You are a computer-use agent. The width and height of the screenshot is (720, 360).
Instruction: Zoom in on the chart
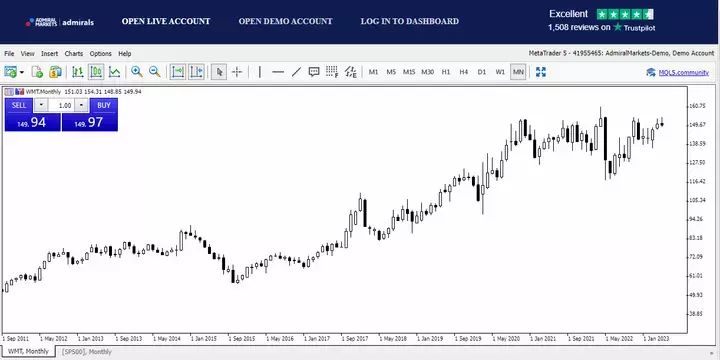pos(136,72)
